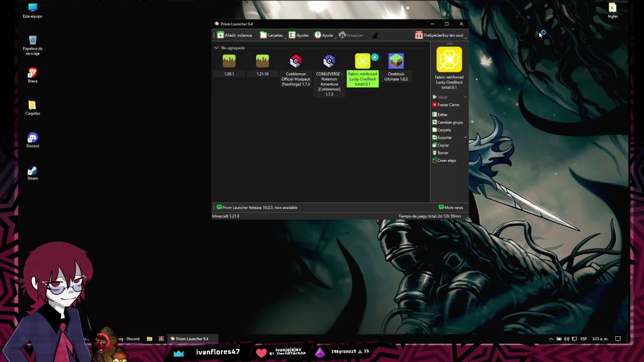
Task: Select Fabric-reinforced Lucky OneBlock instance icon
Action: point(362,61)
